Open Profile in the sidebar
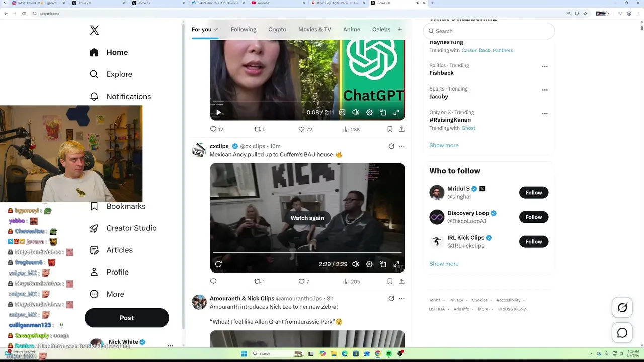Screen dimensions: 644x362 tap(109, 272)
